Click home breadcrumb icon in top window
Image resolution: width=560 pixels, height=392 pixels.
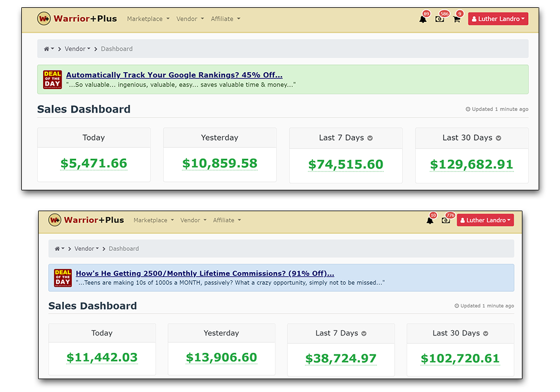(49, 49)
